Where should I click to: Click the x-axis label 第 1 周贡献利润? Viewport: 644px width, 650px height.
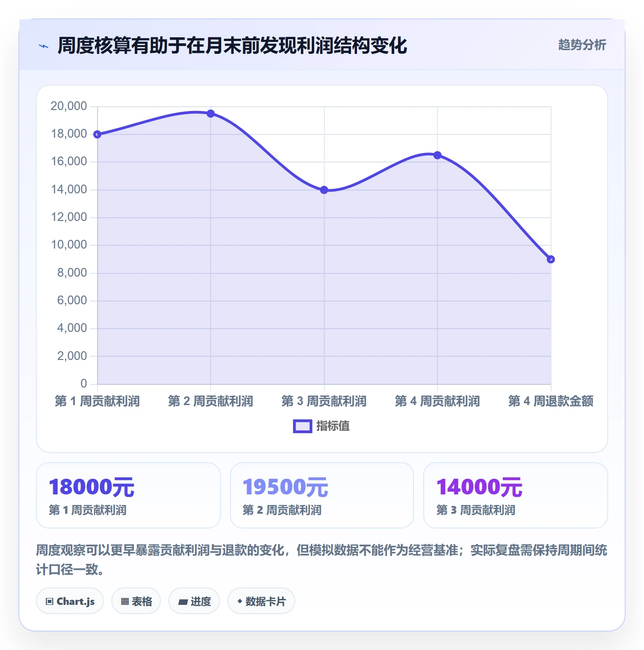coord(97,401)
